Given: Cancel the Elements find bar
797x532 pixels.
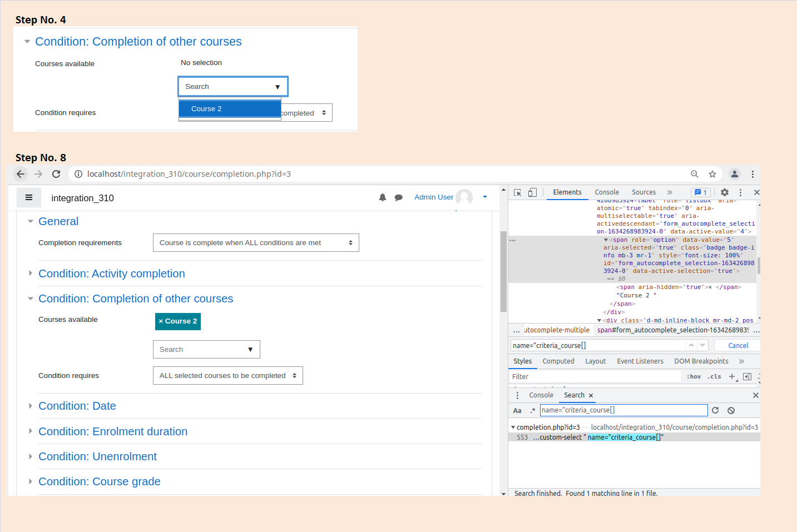Looking at the screenshot, I should pyautogui.click(x=738, y=345).
